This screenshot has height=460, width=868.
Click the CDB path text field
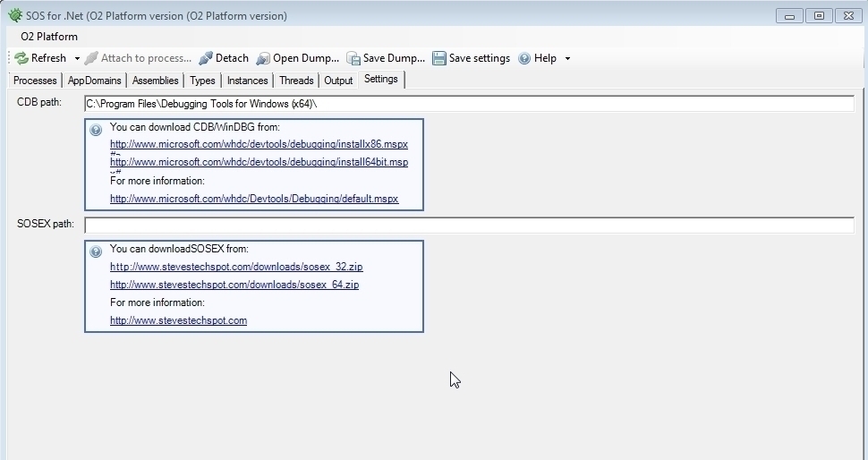(x=469, y=104)
